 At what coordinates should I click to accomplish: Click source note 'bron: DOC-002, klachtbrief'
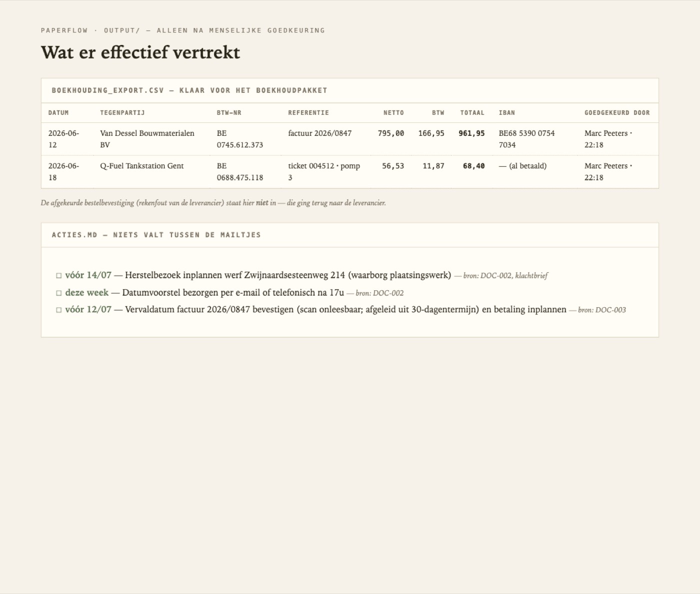505,276
